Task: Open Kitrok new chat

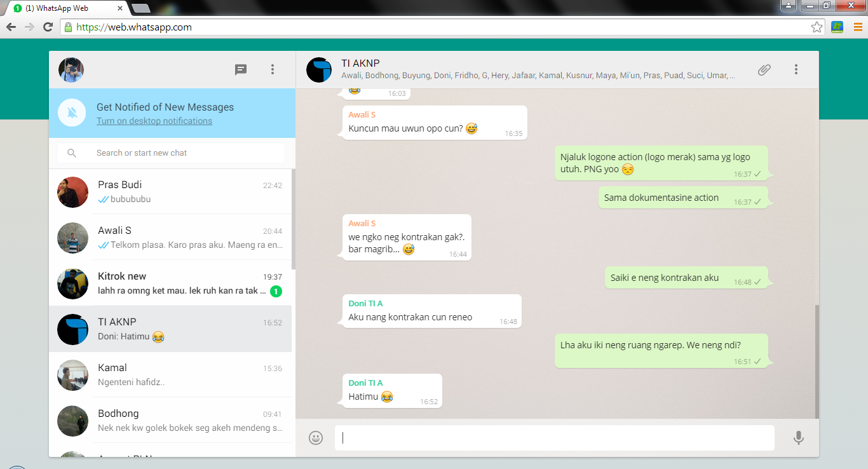Action: (170, 283)
